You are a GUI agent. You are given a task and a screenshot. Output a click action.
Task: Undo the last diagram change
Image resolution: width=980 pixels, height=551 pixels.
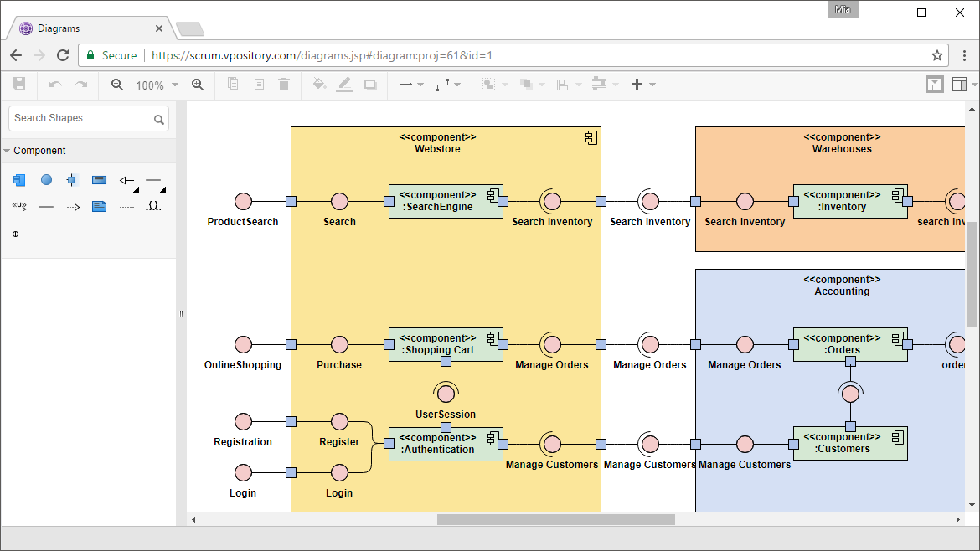55,85
